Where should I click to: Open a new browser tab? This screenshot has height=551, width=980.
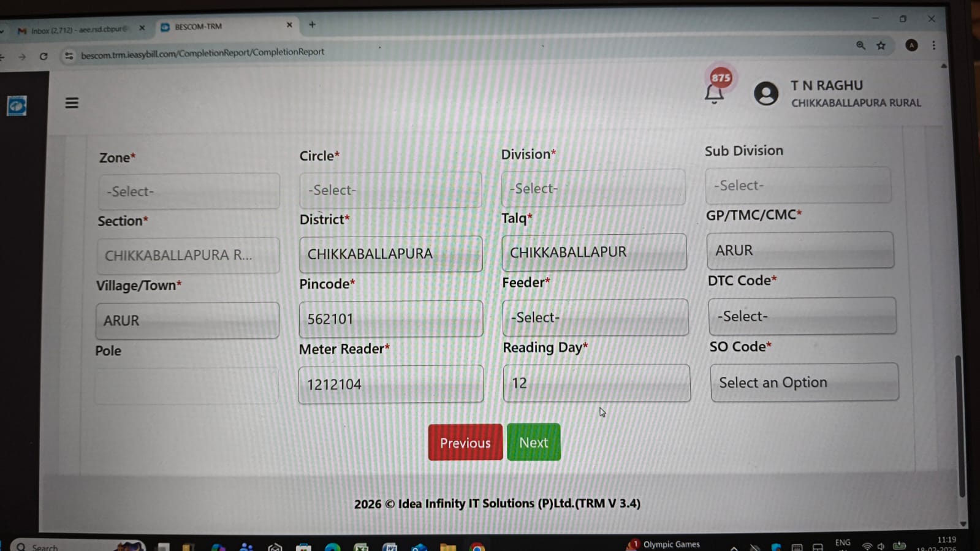[313, 25]
